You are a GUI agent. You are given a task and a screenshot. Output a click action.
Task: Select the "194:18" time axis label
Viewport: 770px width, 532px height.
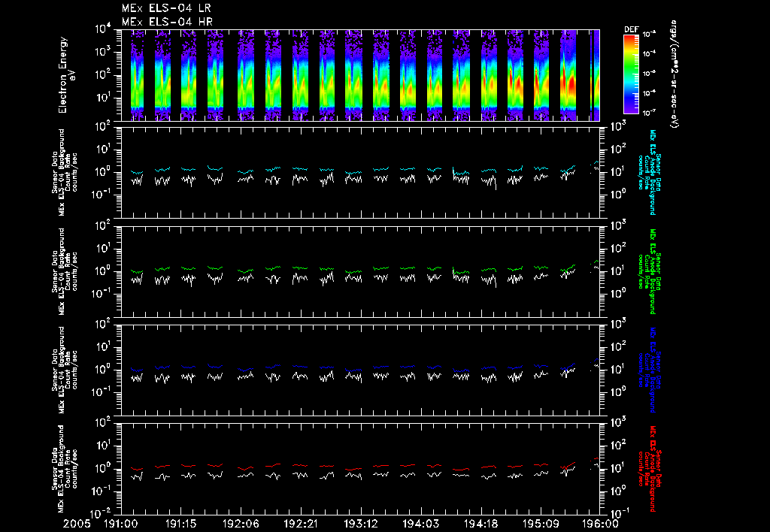[x=480, y=524]
